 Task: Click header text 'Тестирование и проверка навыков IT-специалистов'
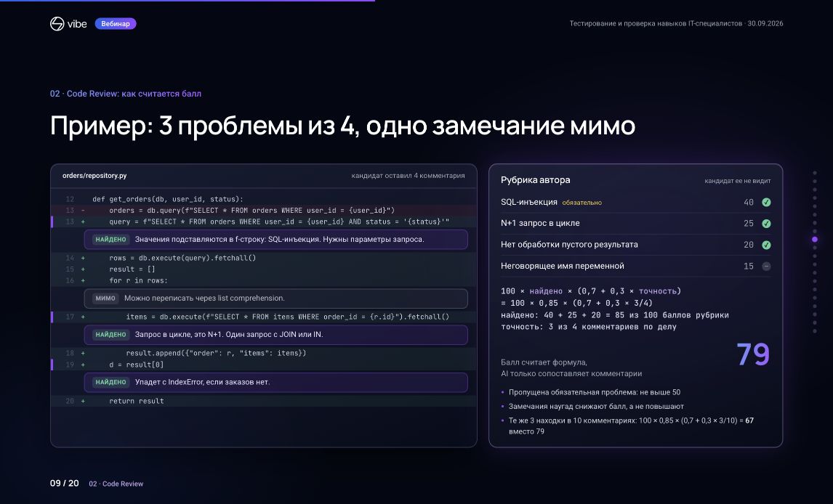[656, 23]
